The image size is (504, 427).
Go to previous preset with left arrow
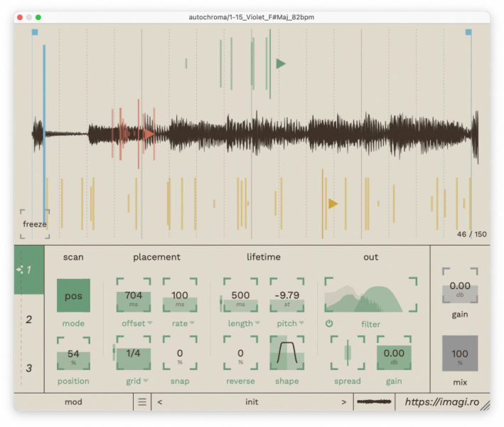160,402
